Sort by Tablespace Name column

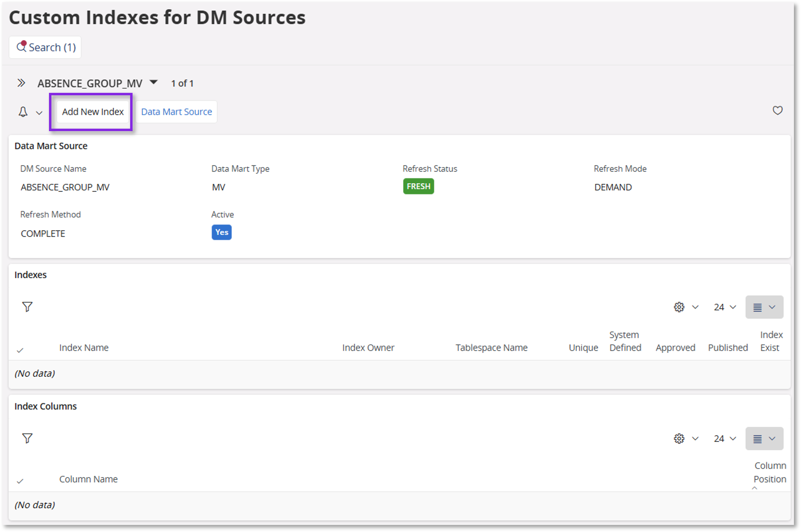491,348
